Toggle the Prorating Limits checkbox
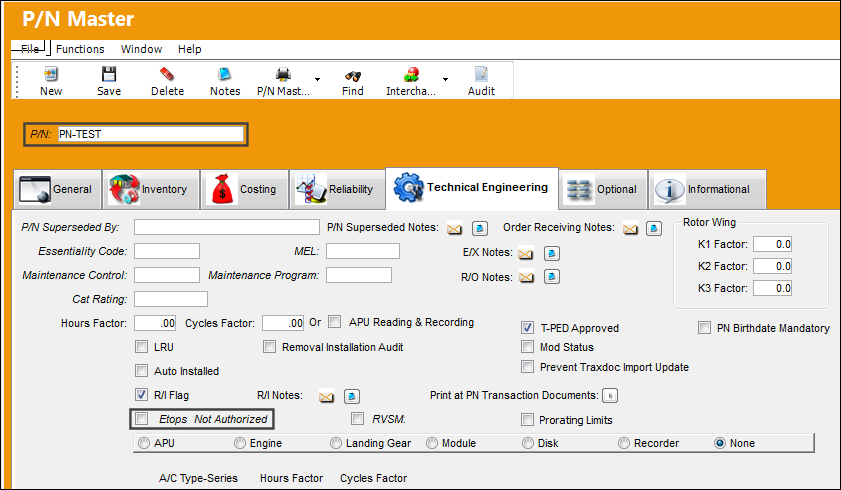This screenshot has width=841, height=490. tap(528, 419)
